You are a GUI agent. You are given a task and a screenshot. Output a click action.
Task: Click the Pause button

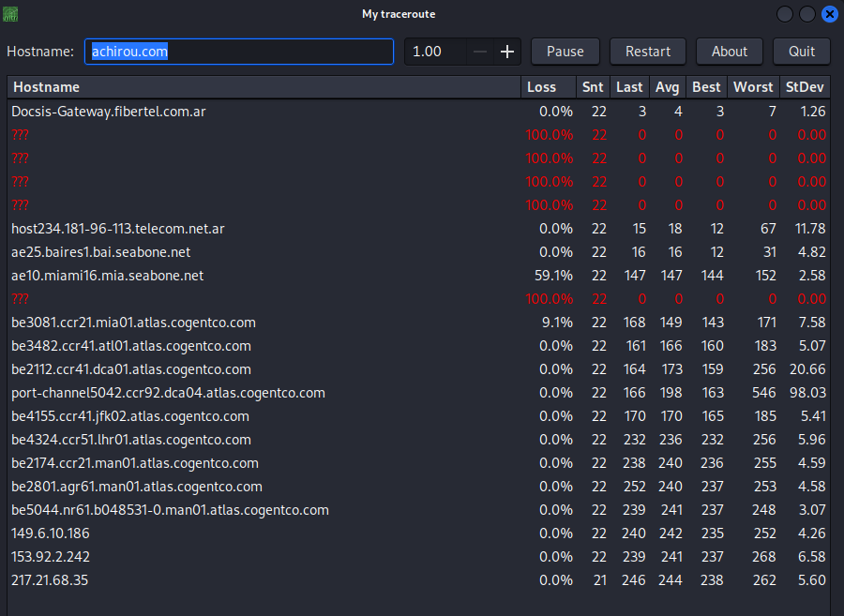pos(565,52)
